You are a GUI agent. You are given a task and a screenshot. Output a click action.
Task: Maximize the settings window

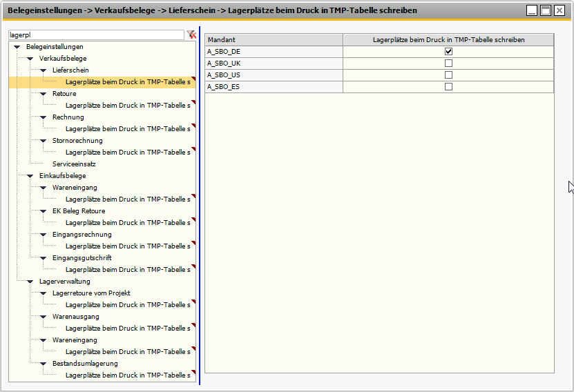point(546,10)
